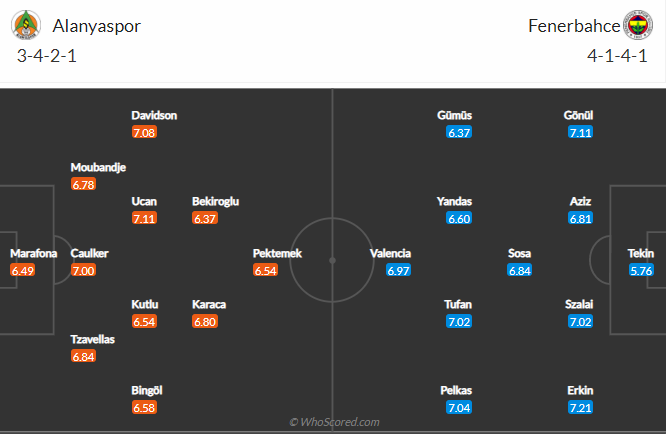This screenshot has width=668, height=434.
Task: Click the WhoScored.com watermark
Action: click(334, 422)
